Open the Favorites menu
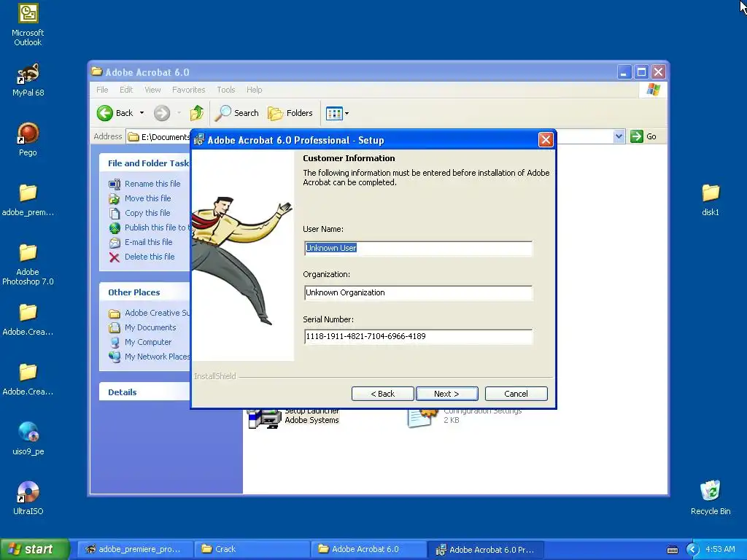 coord(189,90)
